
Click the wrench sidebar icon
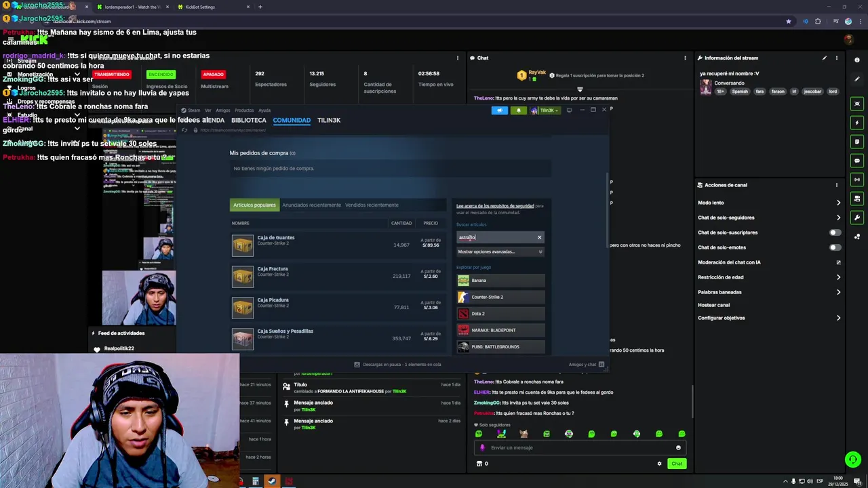pos(857,218)
